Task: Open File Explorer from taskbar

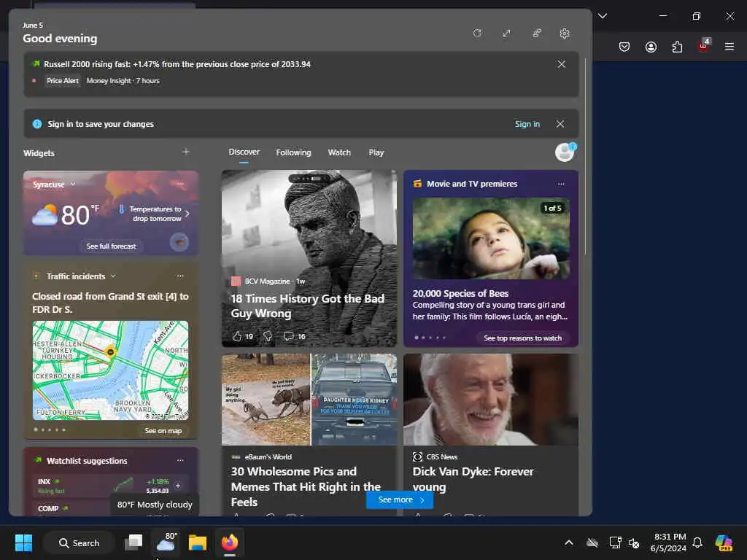Action: [x=197, y=542]
